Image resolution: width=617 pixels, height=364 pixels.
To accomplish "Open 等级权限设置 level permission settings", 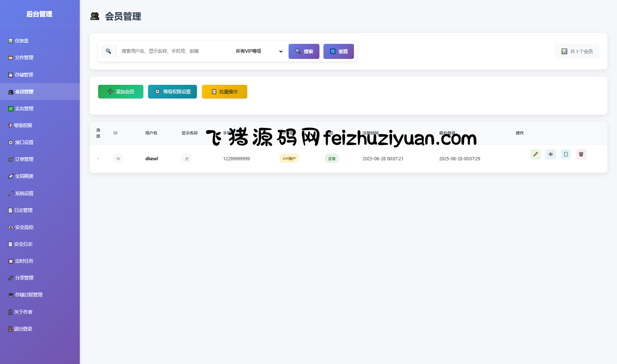I will pos(172,92).
